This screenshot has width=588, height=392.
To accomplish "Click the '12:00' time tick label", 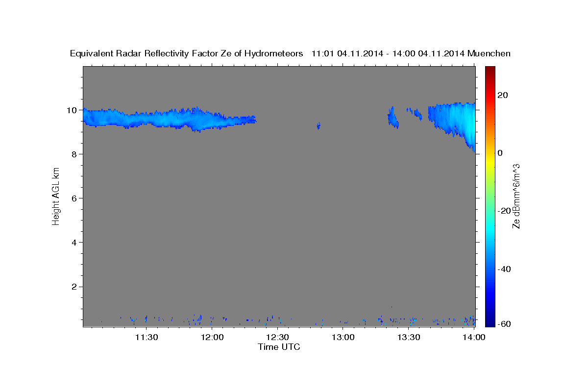I will (212, 338).
